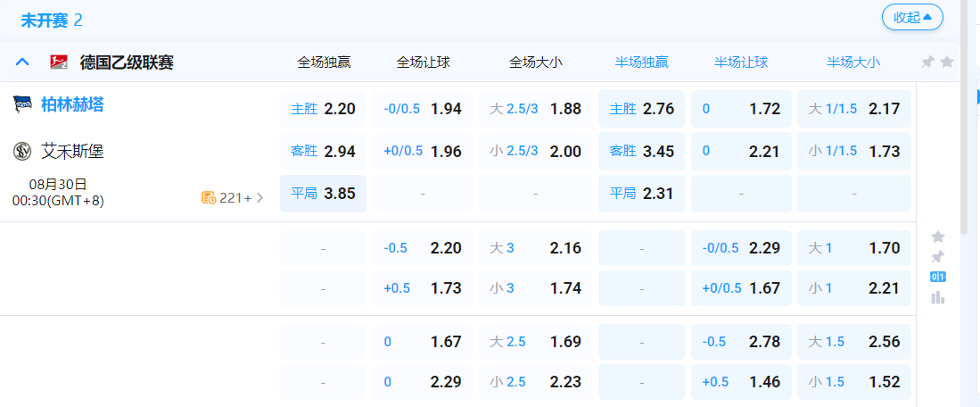This screenshot has height=407, width=980.
Task: Collapse the 德国乙级联赛 league section
Action: (x=23, y=62)
